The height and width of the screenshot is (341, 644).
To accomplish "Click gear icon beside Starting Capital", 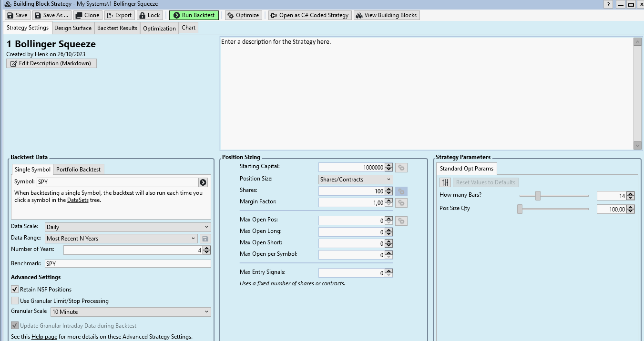I will pyautogui.click(x=401, y=168).
